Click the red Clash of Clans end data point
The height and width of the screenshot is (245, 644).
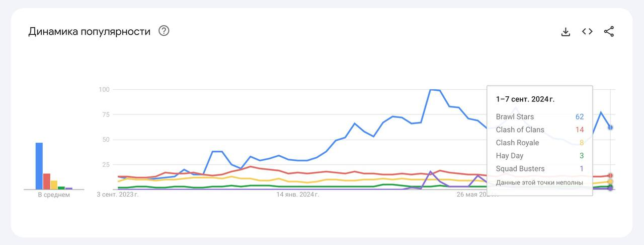pyautogui.click(x=610, y=175)
